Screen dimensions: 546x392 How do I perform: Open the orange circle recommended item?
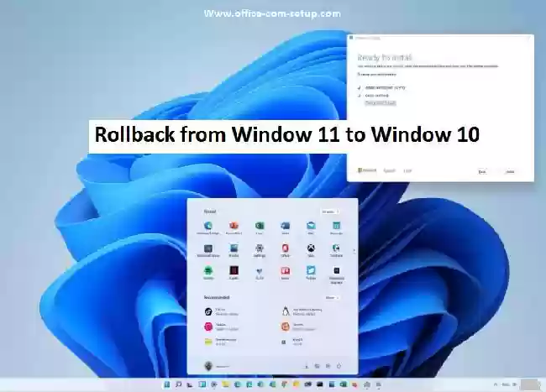coord(299,327)
